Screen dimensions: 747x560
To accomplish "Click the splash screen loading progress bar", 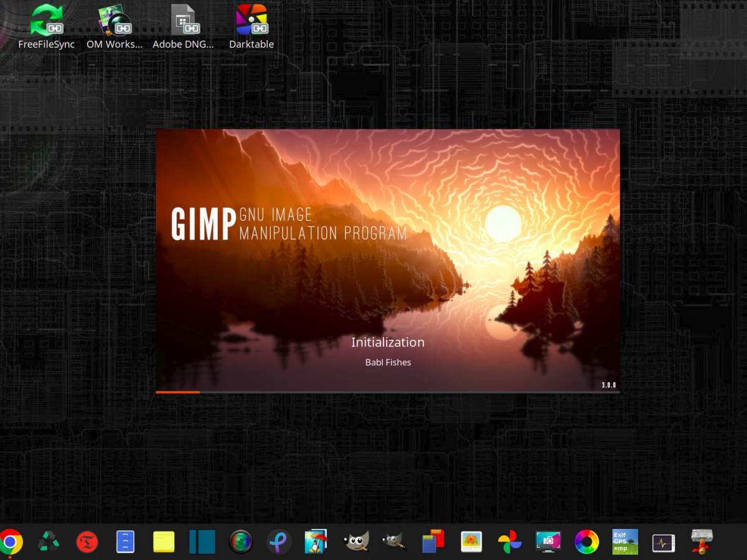I will pos(388,392).
